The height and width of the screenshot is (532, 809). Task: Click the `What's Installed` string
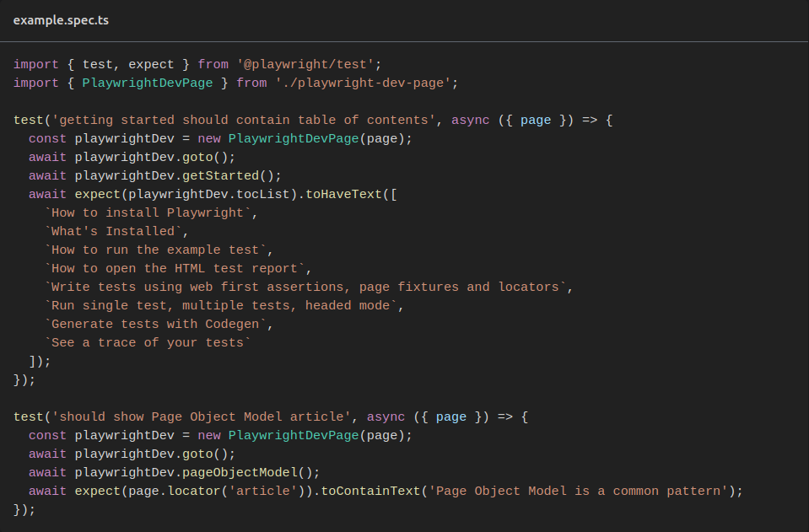(x=113, y=232)
